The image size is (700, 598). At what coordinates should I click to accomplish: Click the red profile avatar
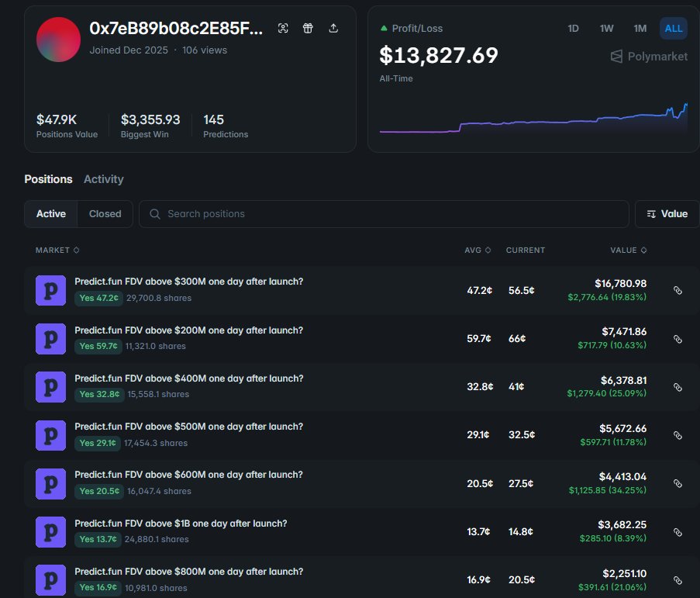[58, 40]
